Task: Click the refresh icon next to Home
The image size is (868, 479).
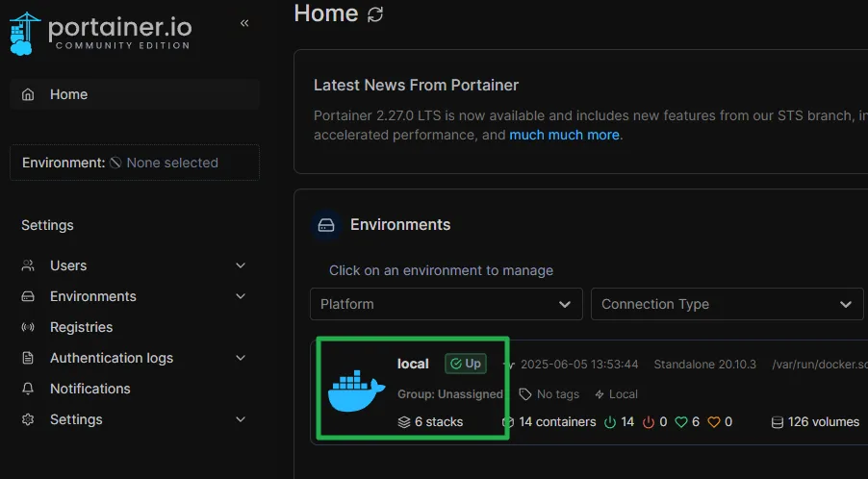Action: tap(375, 14)
